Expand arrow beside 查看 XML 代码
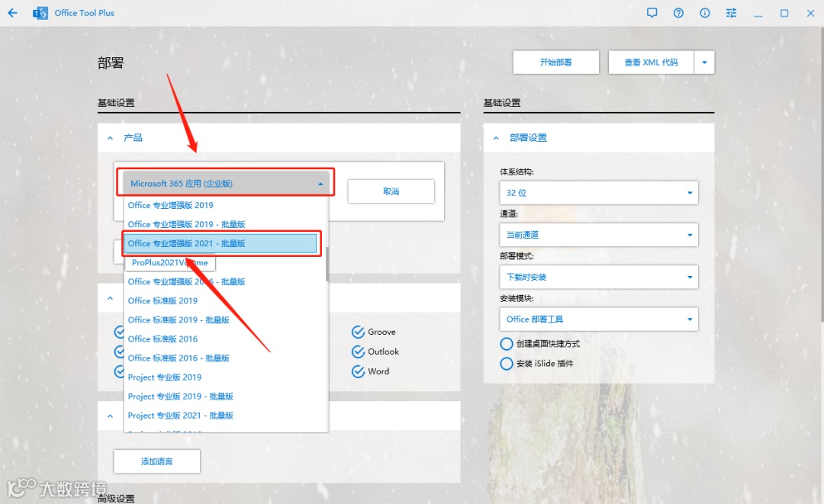Viewport: 824px width, 504px height. (704, 62)
